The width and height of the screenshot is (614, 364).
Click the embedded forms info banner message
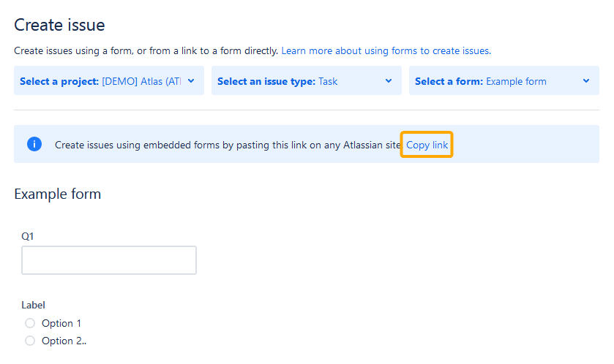click(x=228, y=145)
